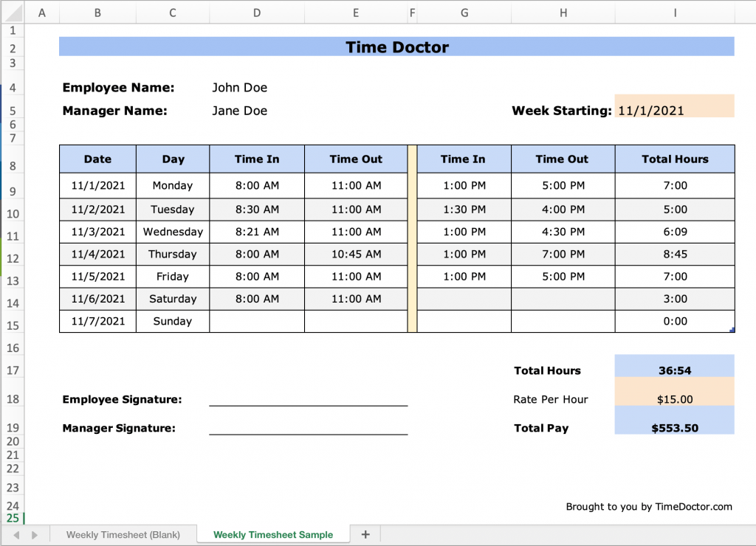Go to previous sheet with left arrow

click(x=16, y=535)
